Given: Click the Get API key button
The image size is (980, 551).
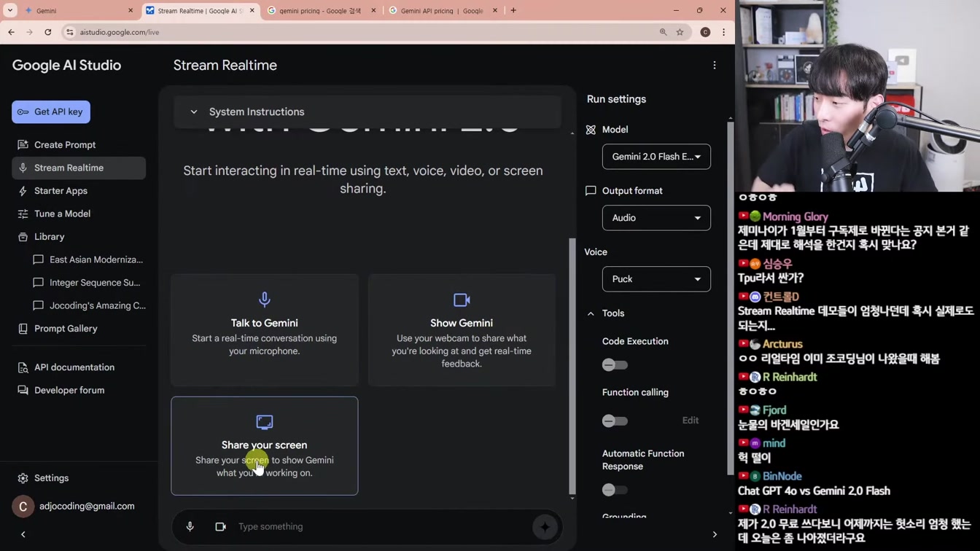Looking at the screenshot, I should point(51,112).
